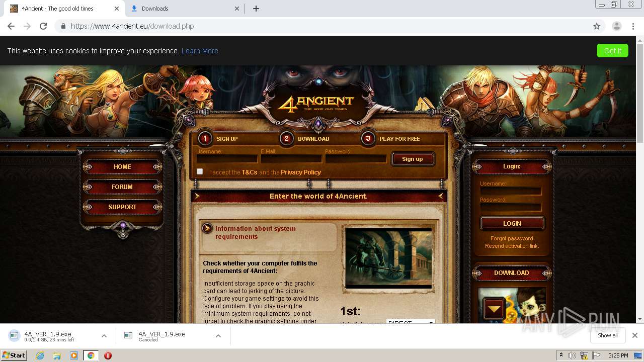
Task: Select step 1 SIGN UP
Action: point(218,138)
